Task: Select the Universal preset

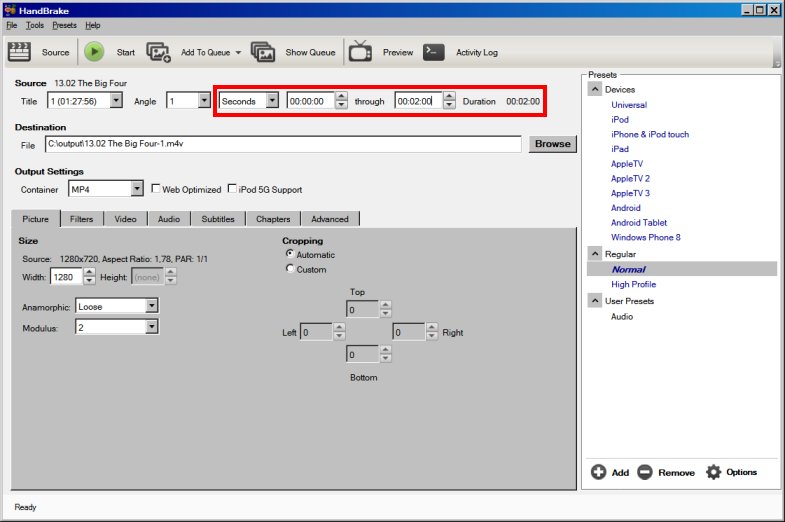Action: (629, 105)
